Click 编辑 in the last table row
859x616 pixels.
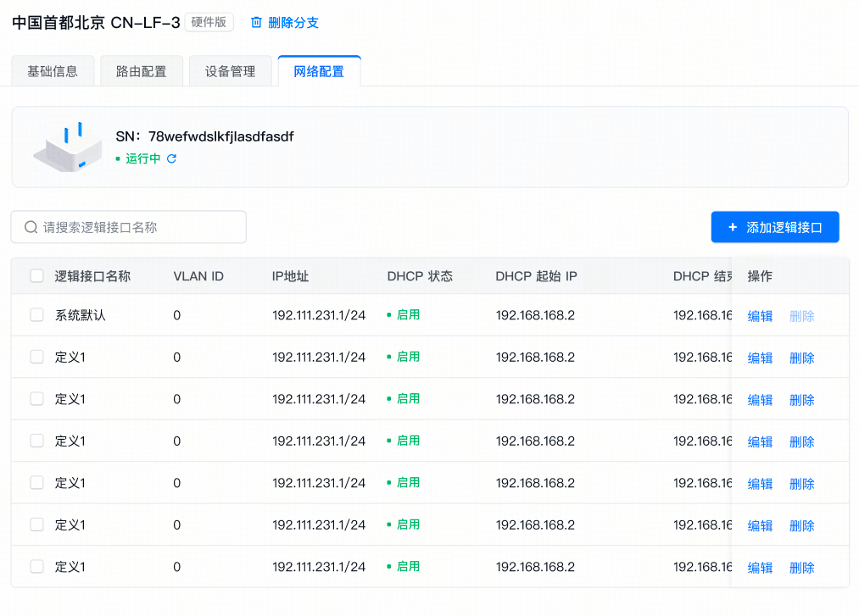pyautogui.click(x=760, y=568)
